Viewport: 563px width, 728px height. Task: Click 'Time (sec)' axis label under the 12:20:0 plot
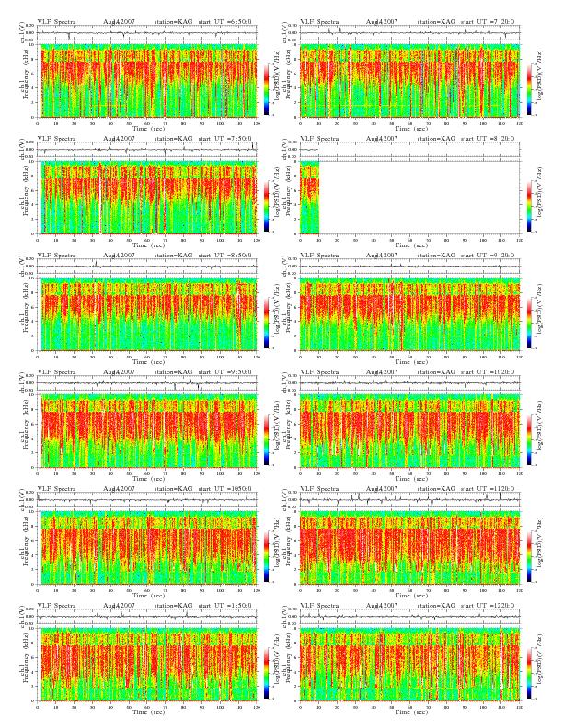click(411, 711)
